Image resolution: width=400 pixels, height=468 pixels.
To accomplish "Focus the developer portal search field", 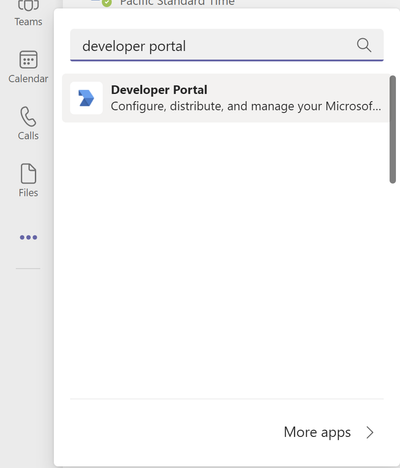I will pyautogui.click(x=227, y=45).
